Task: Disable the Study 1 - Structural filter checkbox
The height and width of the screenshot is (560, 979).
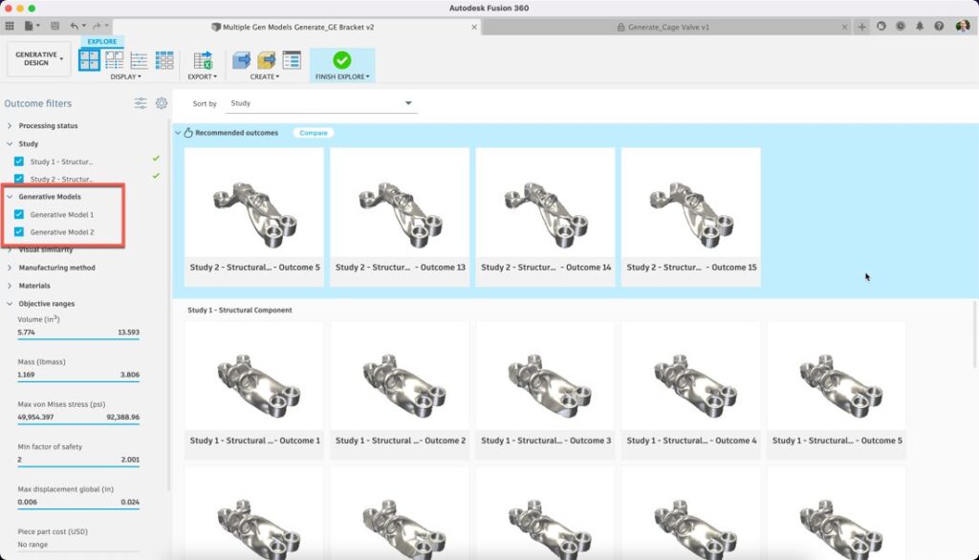Action: [18, 161]
